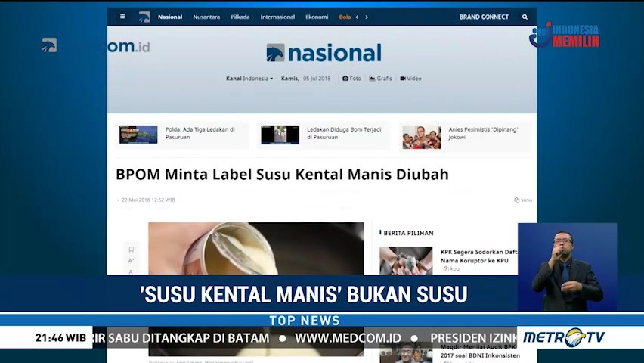The image size is (644, 363).
Task: Open thumbnail for Tiga Ledakan di Pasuruan
Action: 138,135
